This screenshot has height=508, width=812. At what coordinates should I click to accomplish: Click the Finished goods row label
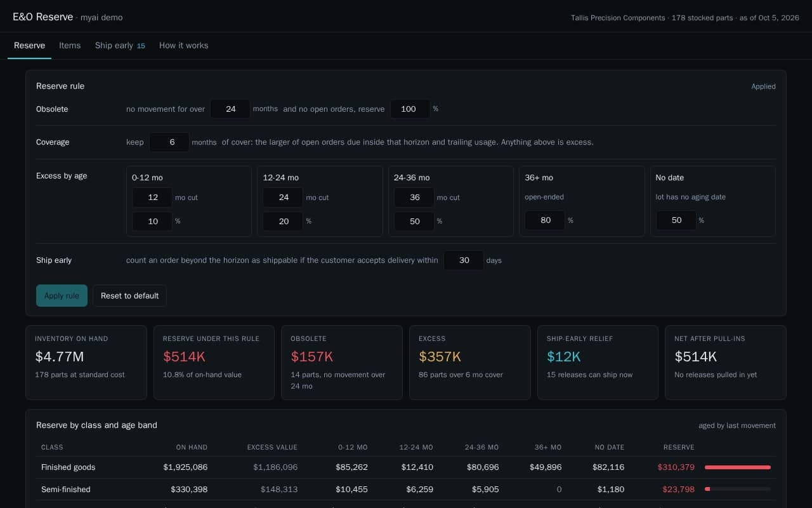pyautogui.click(x=69, y=467)
